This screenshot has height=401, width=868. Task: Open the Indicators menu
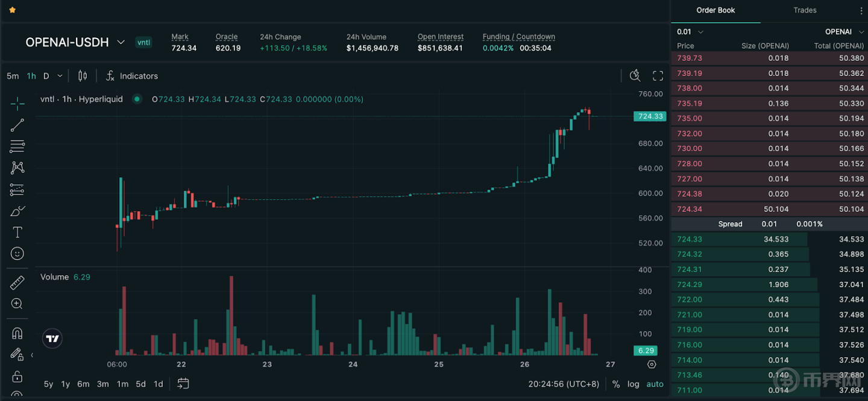point(132,76)
